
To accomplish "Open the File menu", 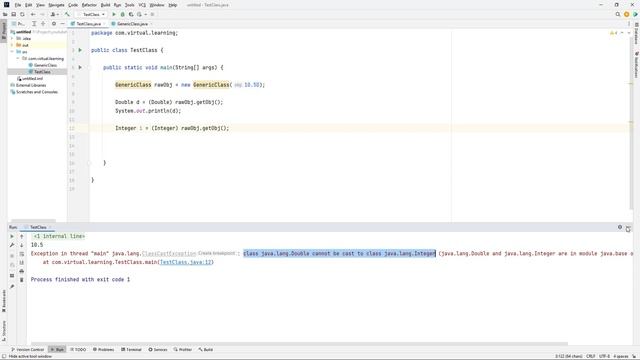I will (18, 5).
